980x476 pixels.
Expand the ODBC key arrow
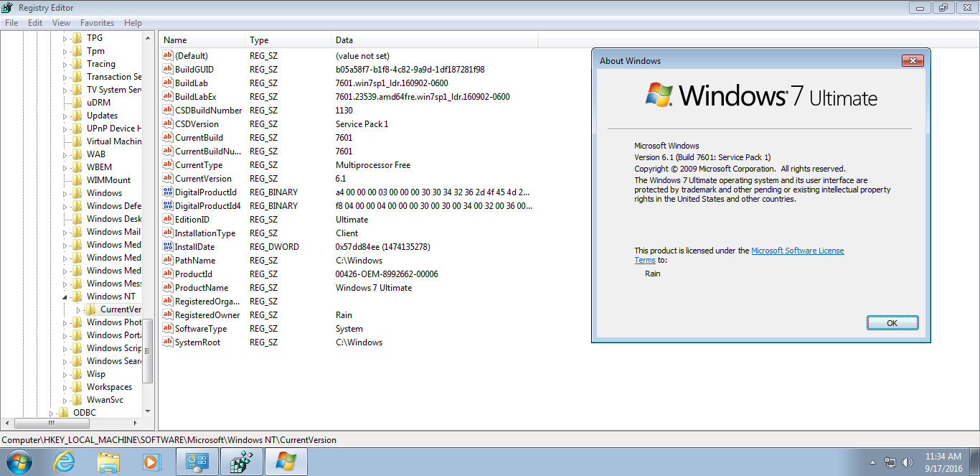click(x=51, y=413)
